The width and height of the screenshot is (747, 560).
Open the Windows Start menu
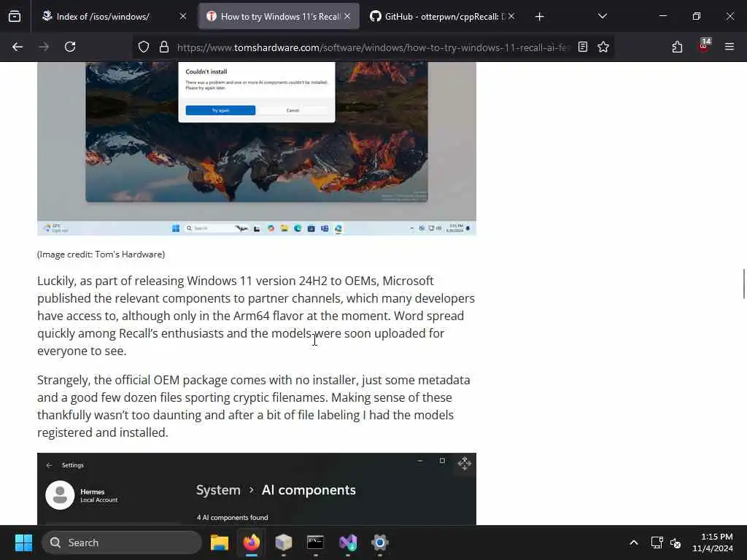(23, 542)
